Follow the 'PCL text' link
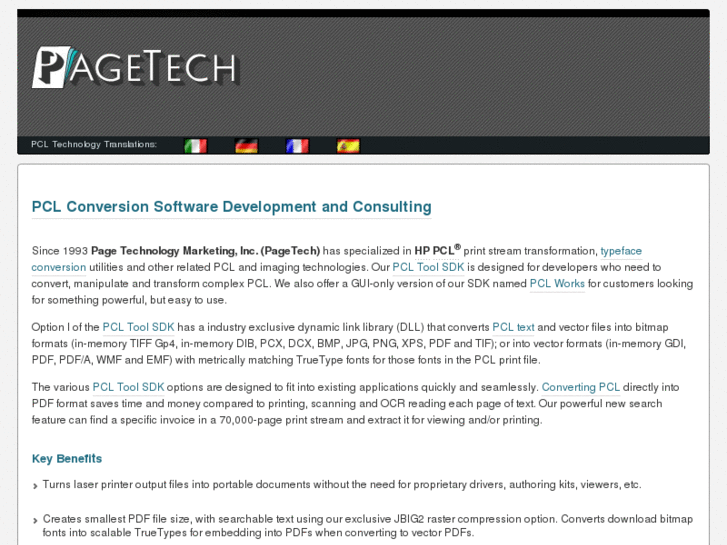Screen dimensions: 727x545 513,327
